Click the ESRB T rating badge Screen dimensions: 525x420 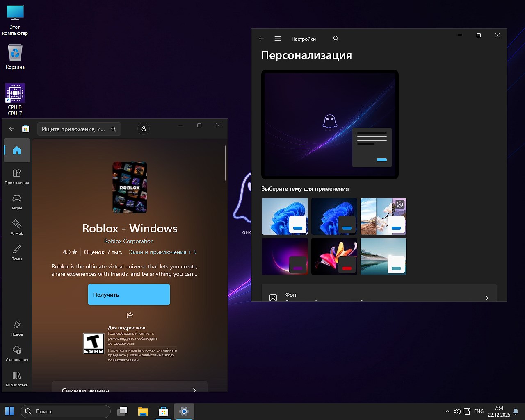click(94, 343)
